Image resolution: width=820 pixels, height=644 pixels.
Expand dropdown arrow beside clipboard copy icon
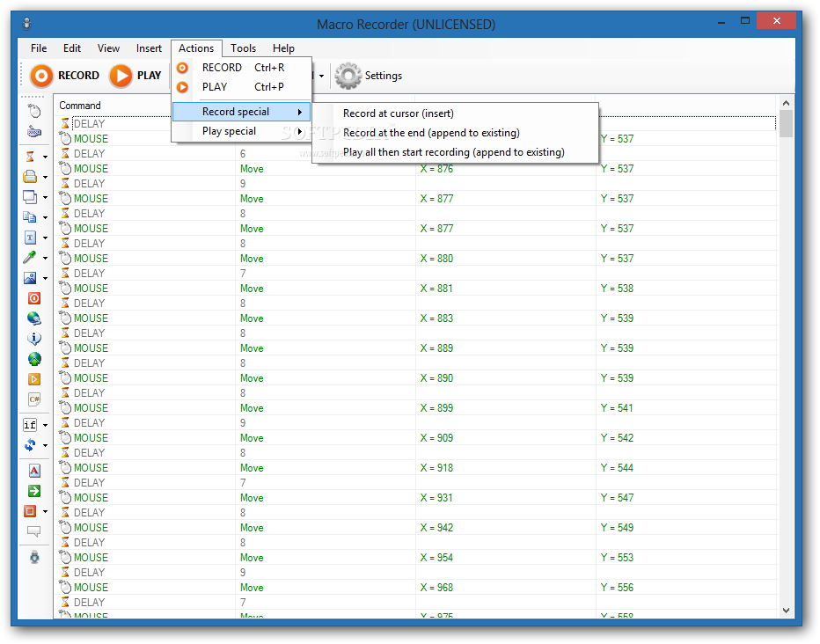tap(45, 217)
